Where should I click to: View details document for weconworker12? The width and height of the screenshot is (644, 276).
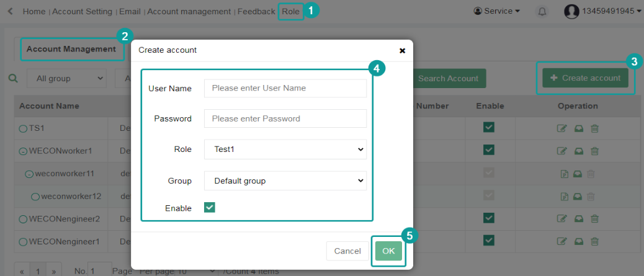pos(565,197)
